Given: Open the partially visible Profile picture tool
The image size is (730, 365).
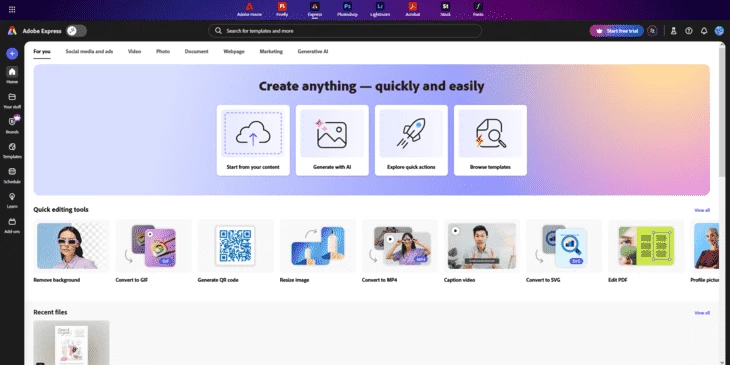Looking at the screenshot, I should coord(705,246).
